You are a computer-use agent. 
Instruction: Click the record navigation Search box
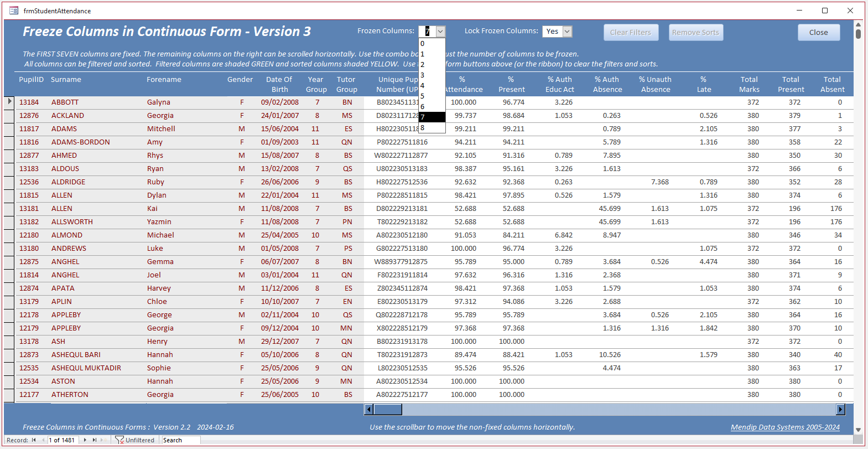point(180,440)
